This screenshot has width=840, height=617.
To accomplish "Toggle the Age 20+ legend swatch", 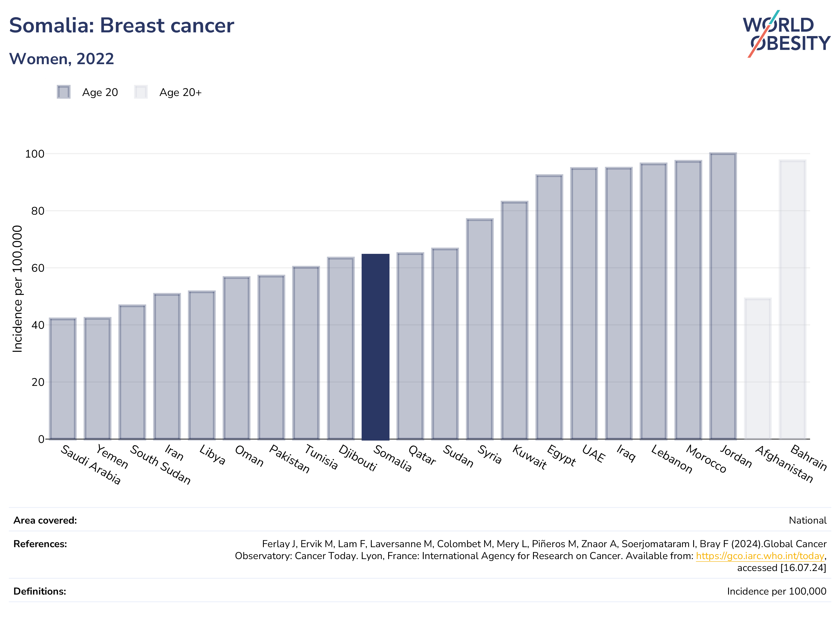I will 141,92.
